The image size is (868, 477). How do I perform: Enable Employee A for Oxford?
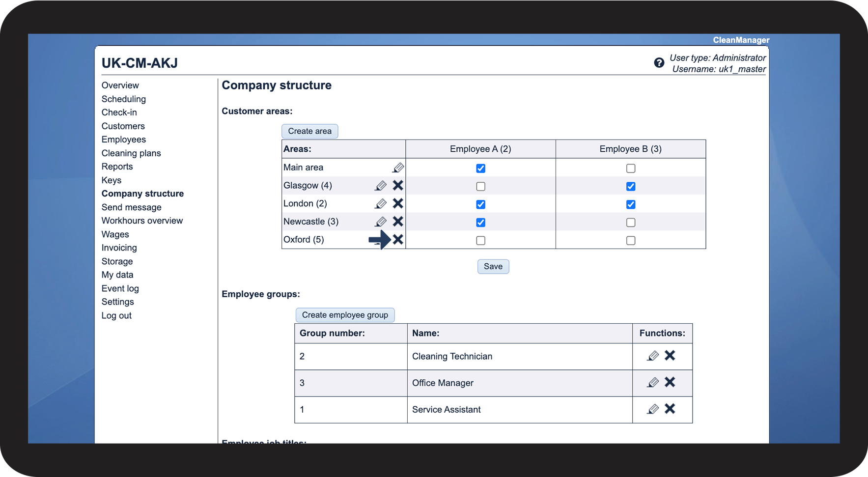(480, 241)
